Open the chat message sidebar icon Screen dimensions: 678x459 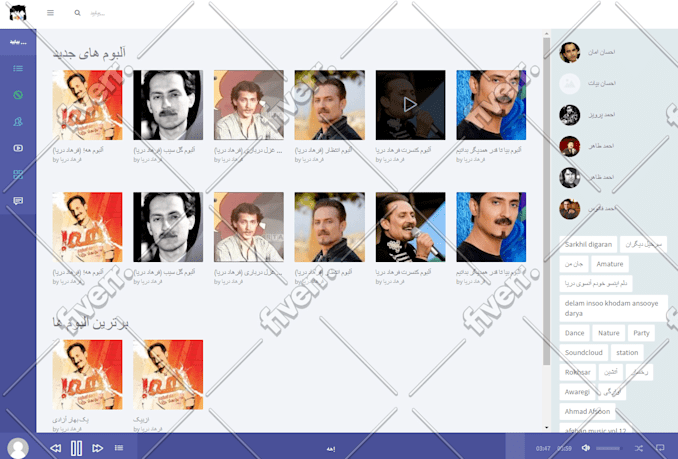point(18,201)
